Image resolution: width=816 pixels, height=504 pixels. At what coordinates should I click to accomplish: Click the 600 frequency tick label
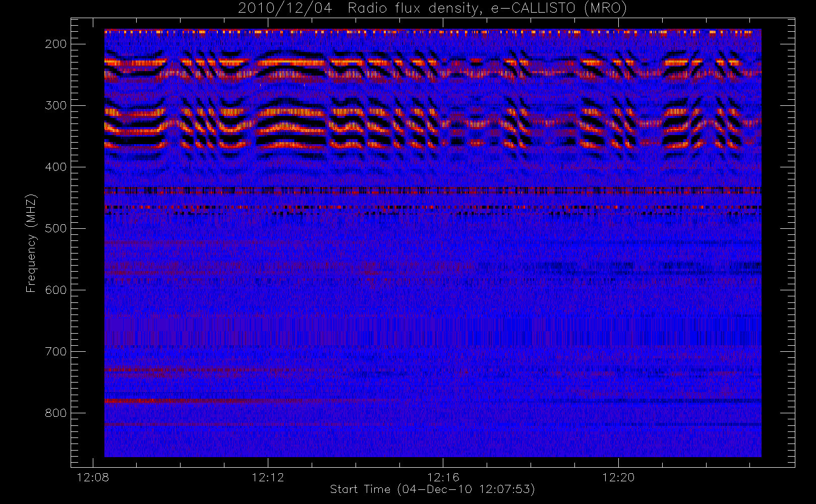pos(55,290)
